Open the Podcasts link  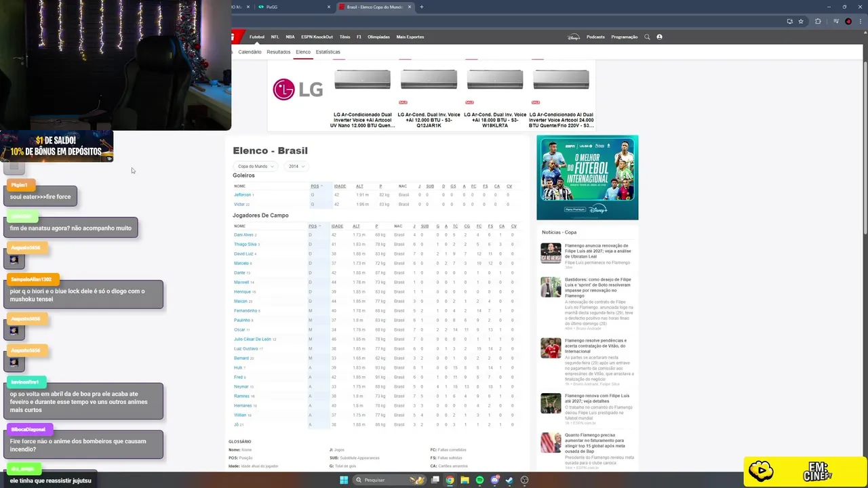click(595, 37)
